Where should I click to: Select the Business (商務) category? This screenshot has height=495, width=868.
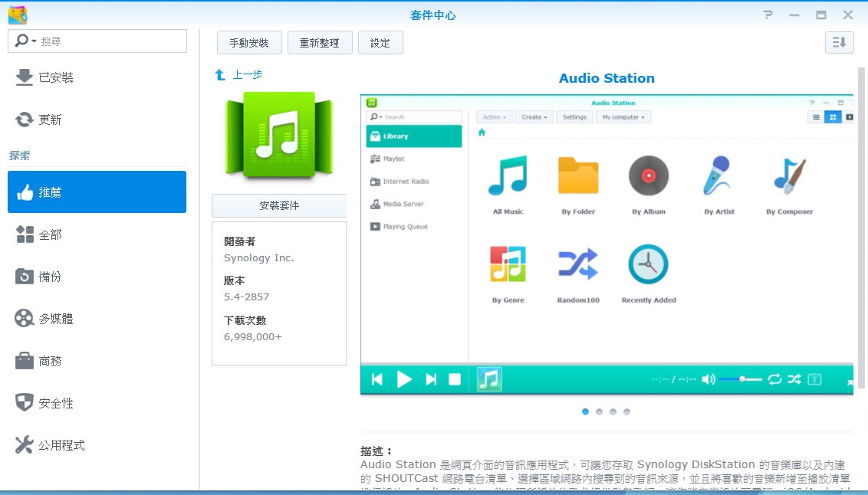coord(97,361)
